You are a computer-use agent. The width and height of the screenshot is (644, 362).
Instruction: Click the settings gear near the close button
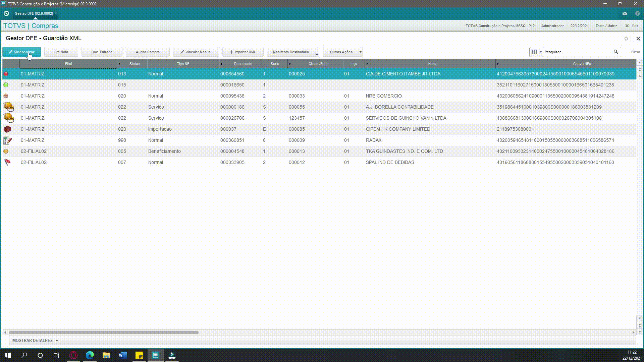(x=626, y=39)
